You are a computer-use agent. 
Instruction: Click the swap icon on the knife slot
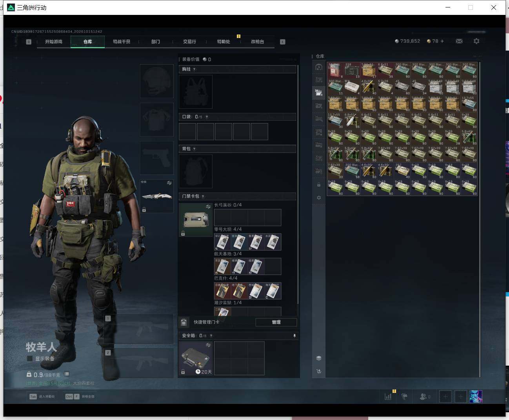point(169,183)
